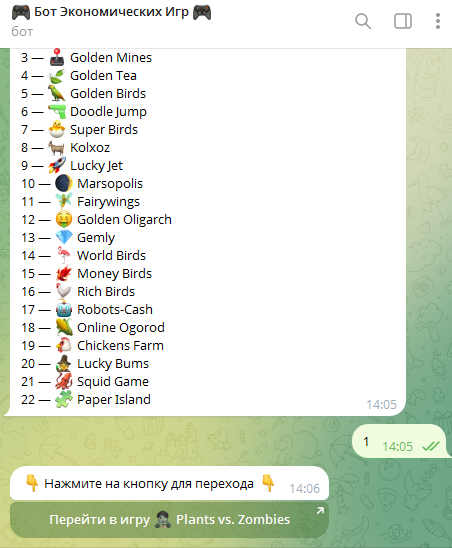Open the Plants vs. Zombies game button
Image resolution: width=452 pixels, height=548 pixels.
(x=170, y=520)
